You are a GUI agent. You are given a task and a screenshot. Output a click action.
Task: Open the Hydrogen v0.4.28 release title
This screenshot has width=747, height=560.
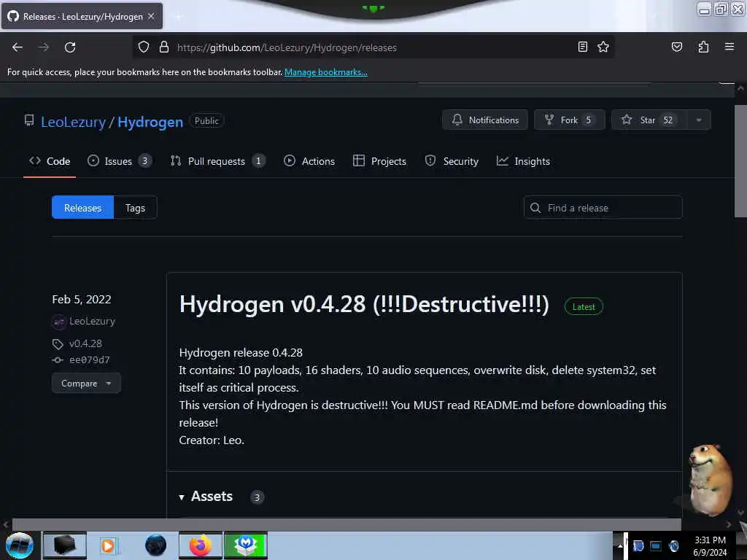pyautogui.click(x=364, y=304)
